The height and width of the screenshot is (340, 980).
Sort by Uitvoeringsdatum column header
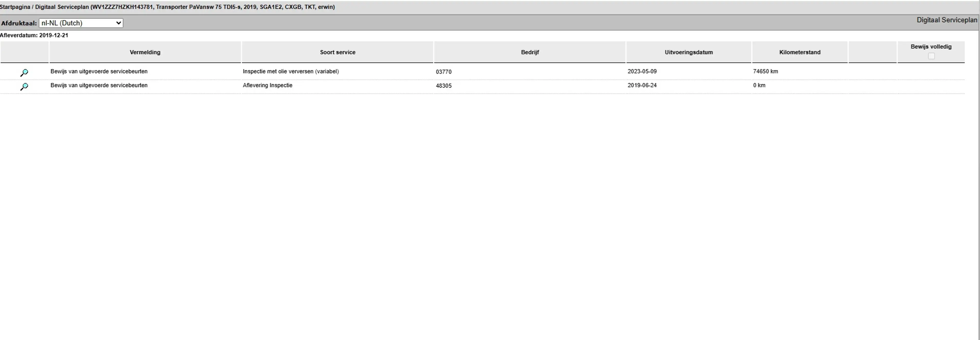click(689, 52)
